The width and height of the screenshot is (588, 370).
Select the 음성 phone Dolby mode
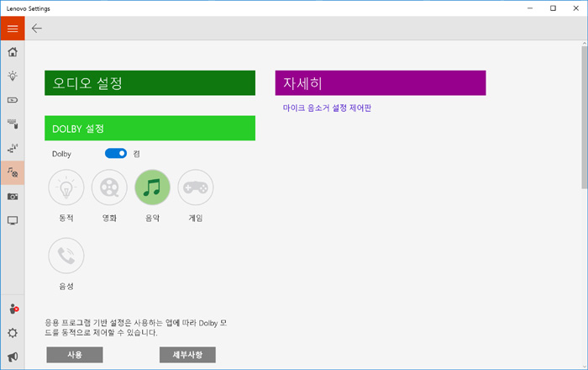(66, 256)
